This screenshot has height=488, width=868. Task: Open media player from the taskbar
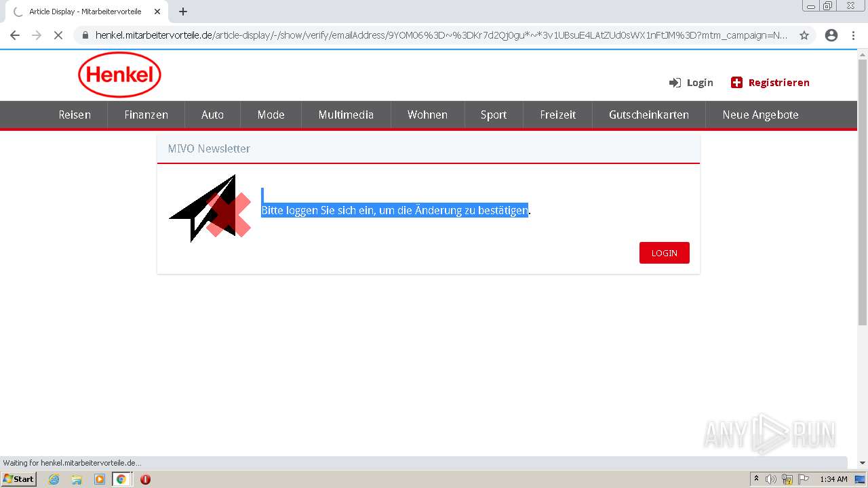tap(100, 479)
